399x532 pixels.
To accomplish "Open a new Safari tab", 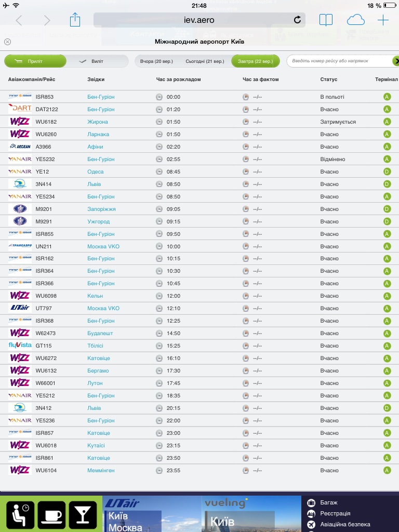I will pyautogui.click(x=383, y=20).
